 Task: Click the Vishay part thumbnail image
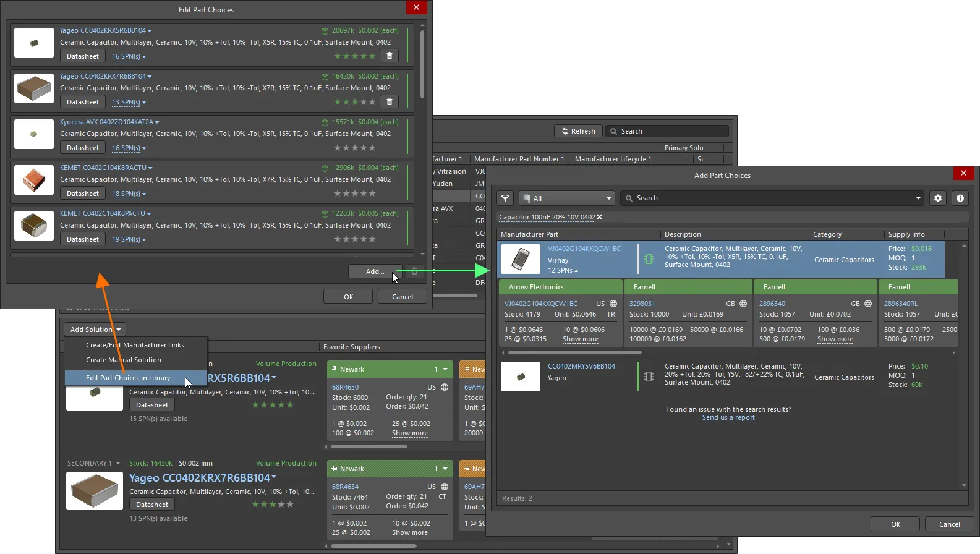click(521, 259)
